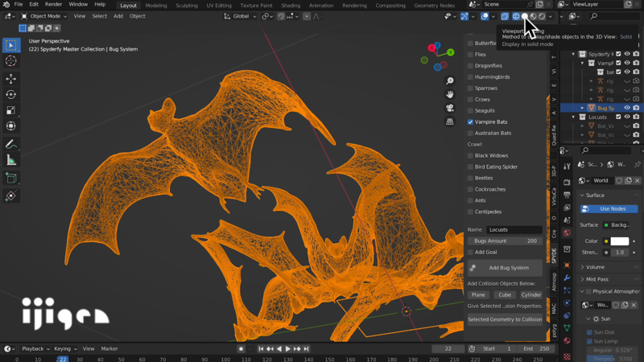Collapse the Locusts collection in outliner
644x362 pixels.
coord(574,117)
